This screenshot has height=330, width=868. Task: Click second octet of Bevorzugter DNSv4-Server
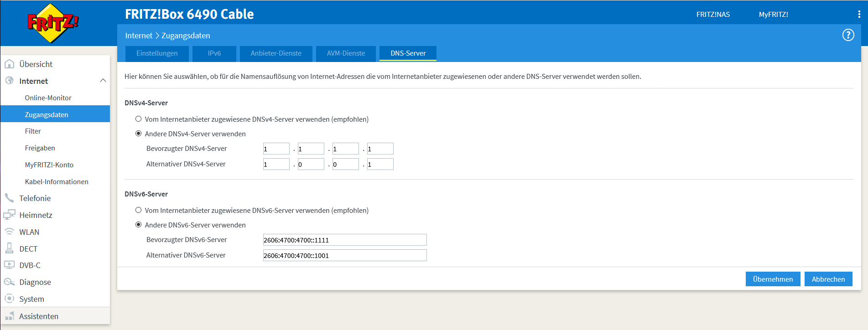coord(311,149)
